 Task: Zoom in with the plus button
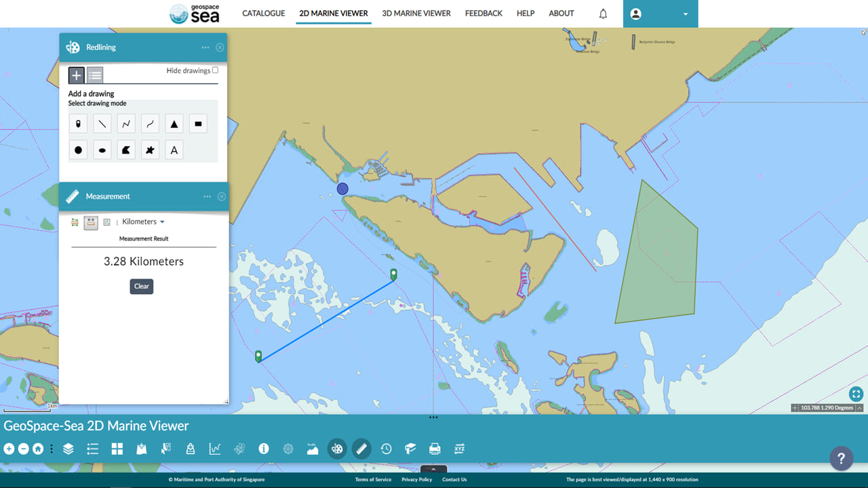coord(9,449)
